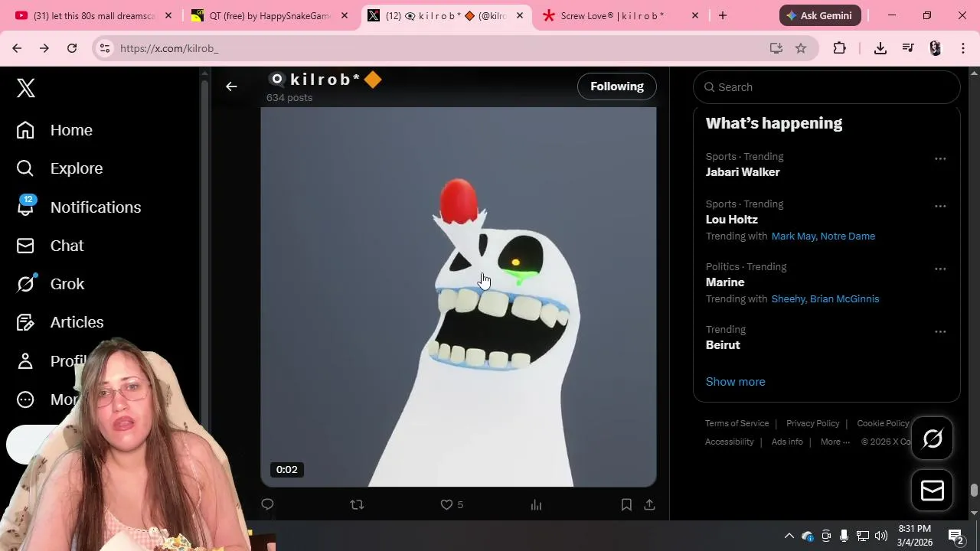980x551 pixels.
Task: Open the Windows notification center
Action: (955, 536)
